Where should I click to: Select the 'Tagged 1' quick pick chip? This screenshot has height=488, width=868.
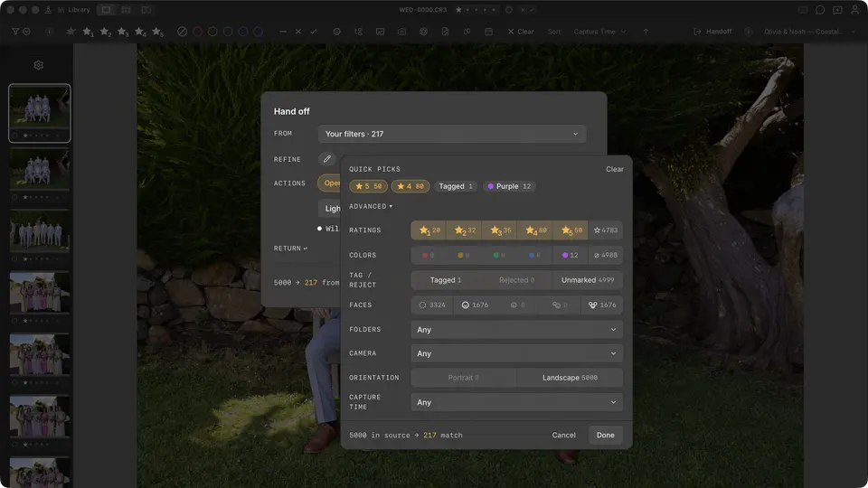pos(456,186)
